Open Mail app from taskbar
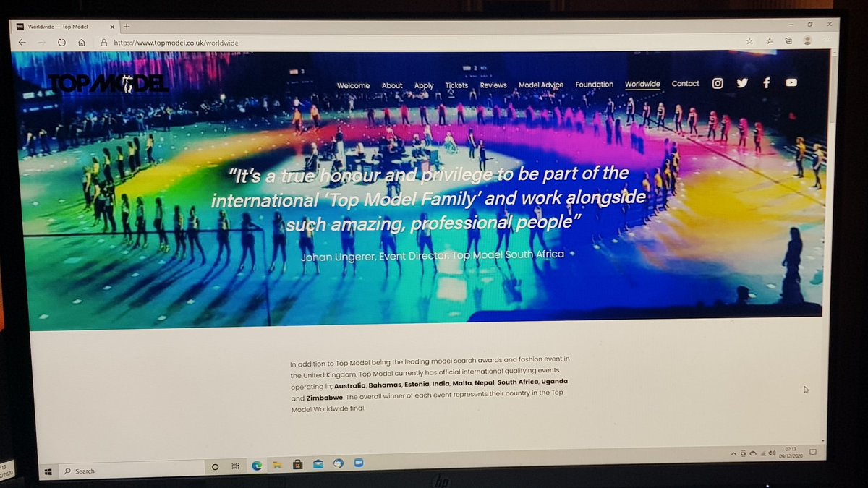Viewport: 868px width, 488px height. [x=317, y=464]
